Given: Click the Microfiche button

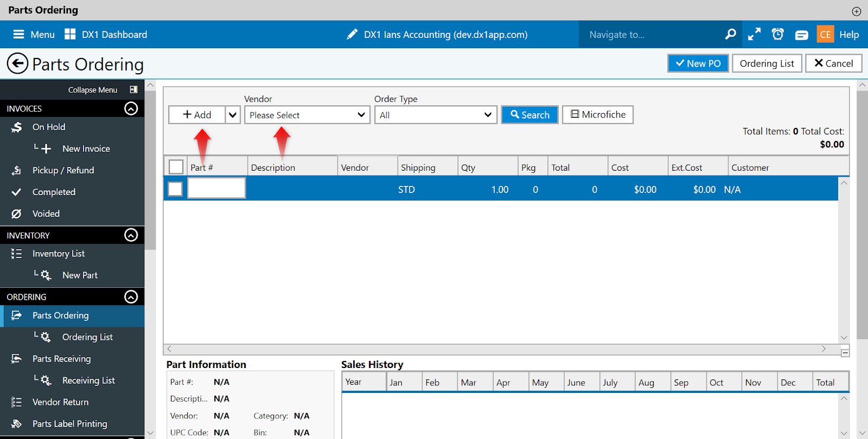Looking at the screenshot, I should pyautogui.click(x=598, y=114).
